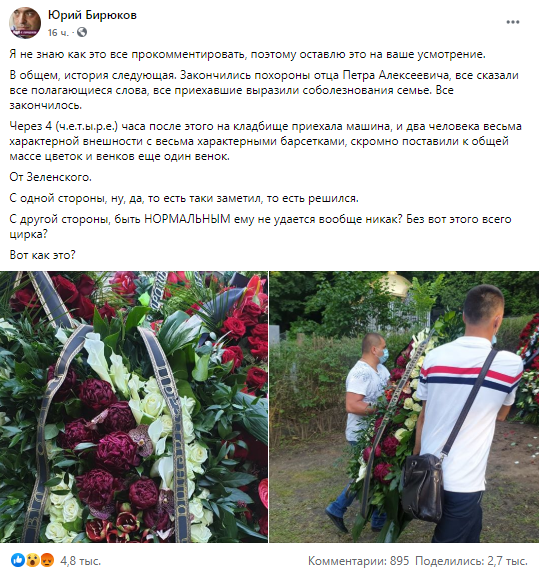The width and height of the screenshot is (539, 569).
Task: Open Юрий Бирюков's profile avatar
Action: pyautogui.click(x=25, y=22)
